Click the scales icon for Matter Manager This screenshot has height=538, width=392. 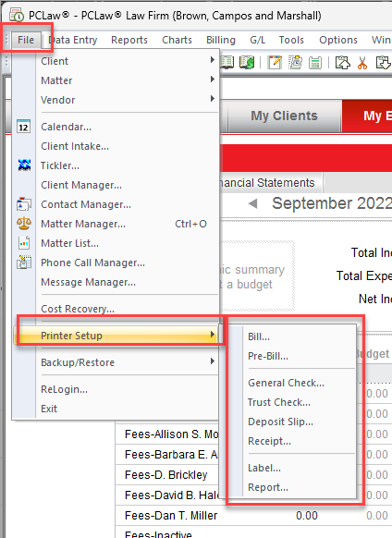pyautogui.click(x=24, y=224)
